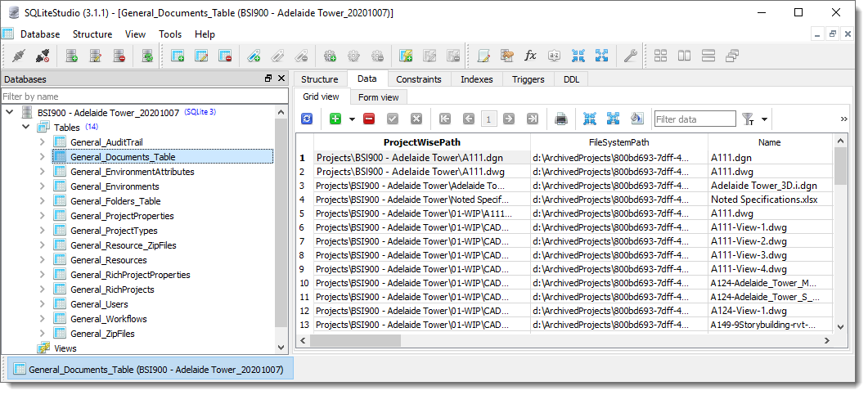
Task: Switch to Form view tab
Action: 379,97
